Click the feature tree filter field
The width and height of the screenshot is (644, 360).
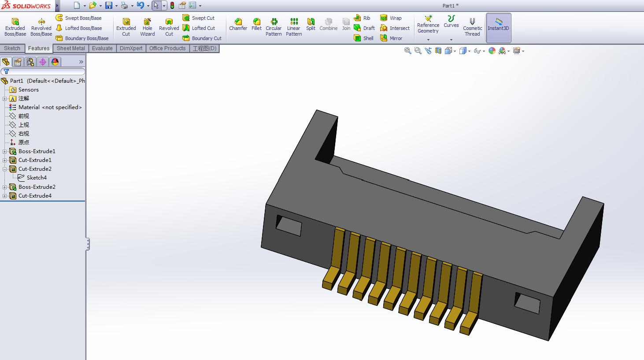tap(43, 71)
